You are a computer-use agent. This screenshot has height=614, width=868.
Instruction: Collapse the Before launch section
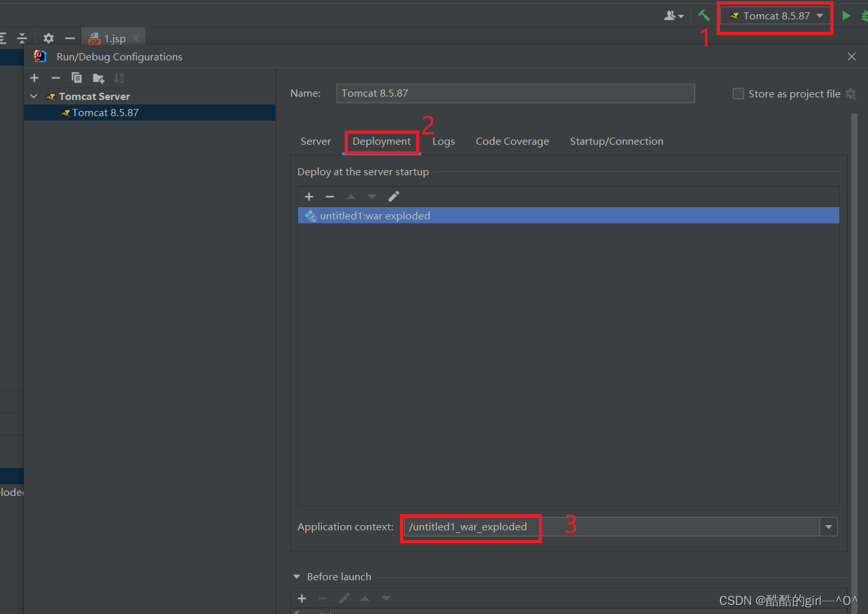click(297, 576)
